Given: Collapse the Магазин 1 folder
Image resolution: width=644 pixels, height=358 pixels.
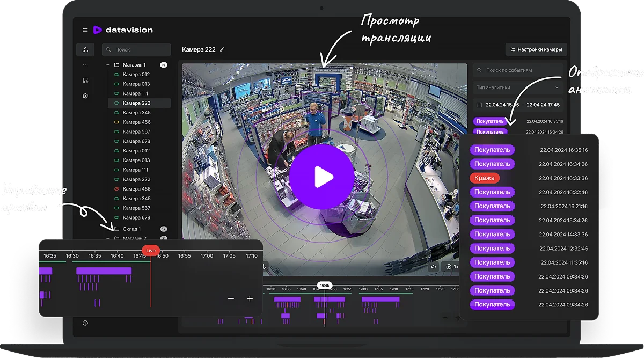Looking at the screenshot, I should [108, 65].
